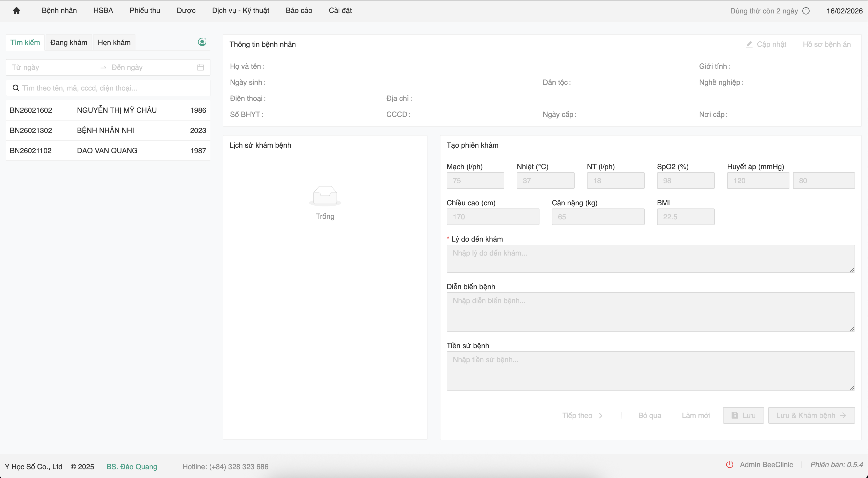Open the Bệnh nhân menu
This screenshot has height=478, width=868.
pos(59,10)
